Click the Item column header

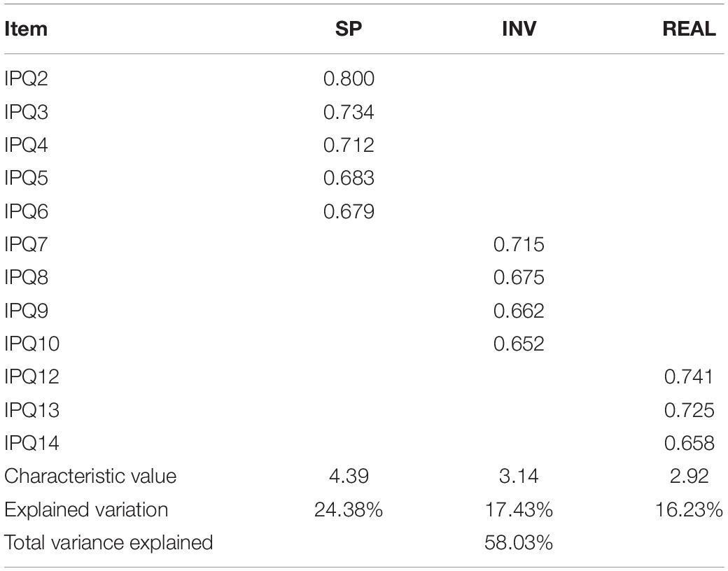pos(25,29)
